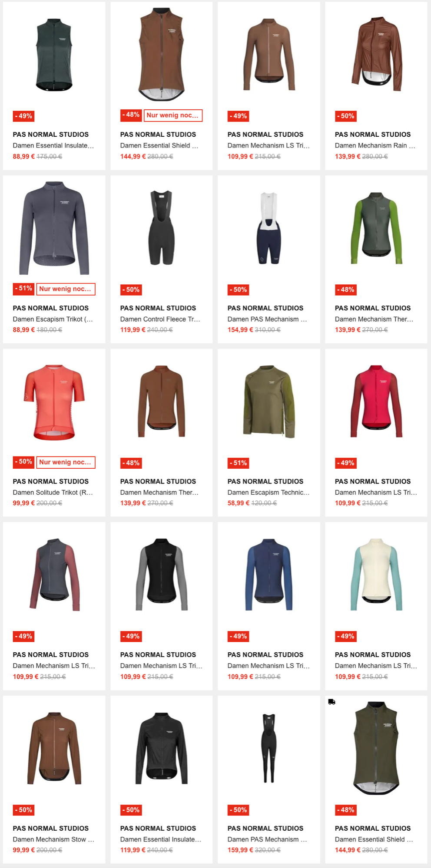
Task: Click the delivery truck icon on last product
Action: 332,702
